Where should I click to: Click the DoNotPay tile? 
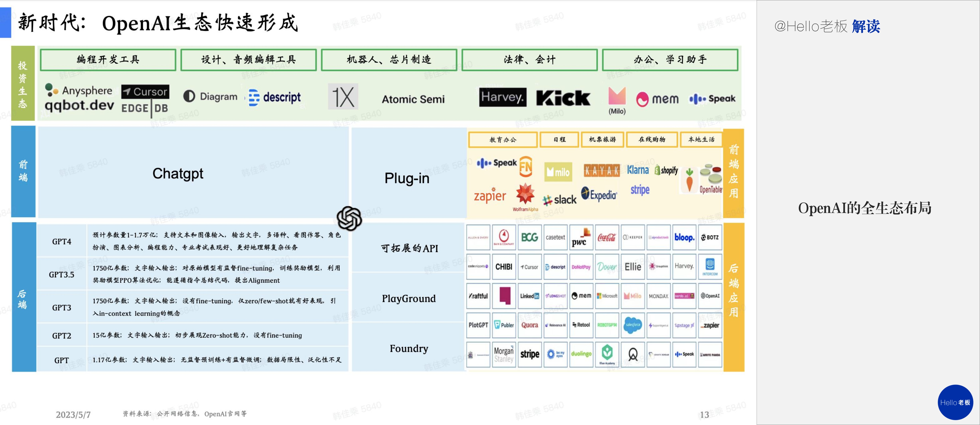coord(581,266)
